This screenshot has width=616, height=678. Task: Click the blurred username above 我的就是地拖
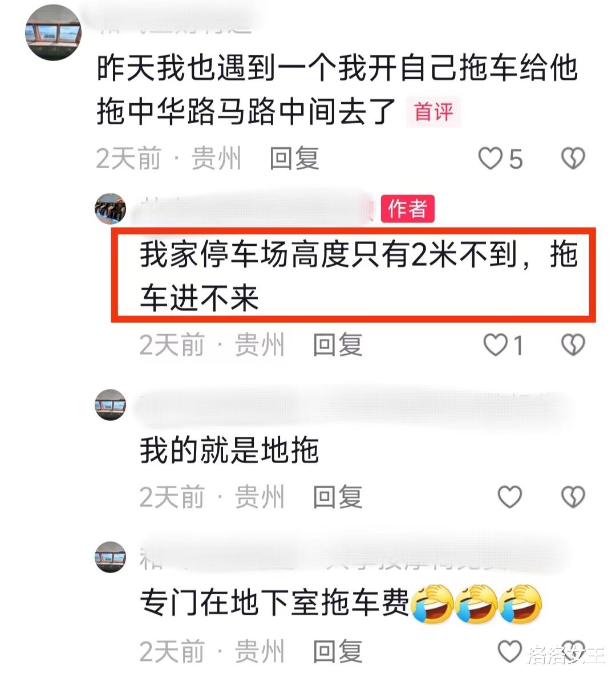coord(350,405)
